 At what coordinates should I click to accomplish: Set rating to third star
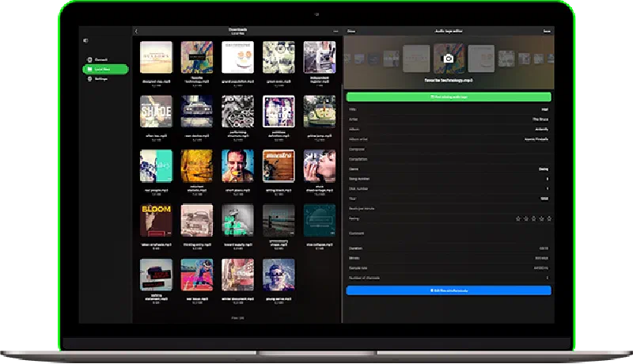533,218
